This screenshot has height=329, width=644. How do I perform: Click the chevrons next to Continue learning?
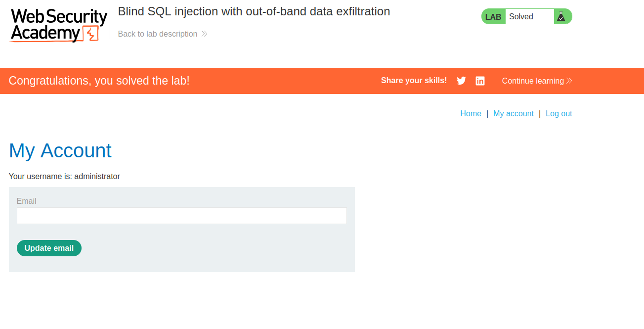pyautogui.click(x=569, y=81)
